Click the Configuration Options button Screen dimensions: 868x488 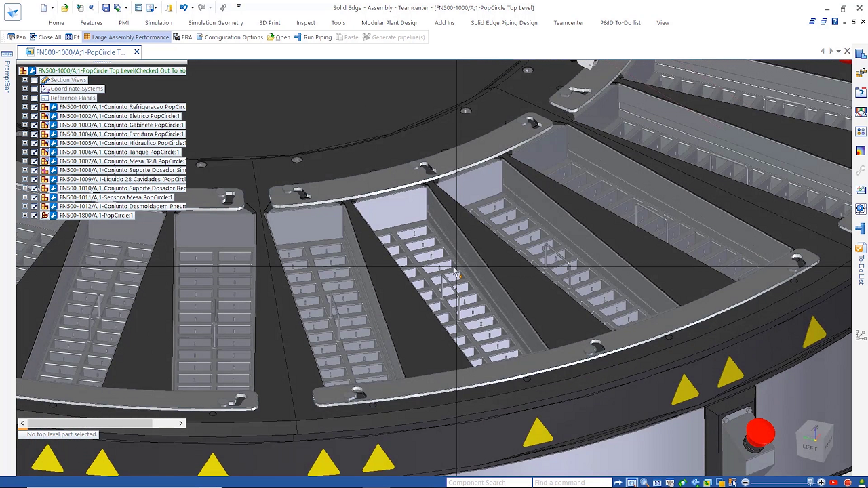coord(229,37)
